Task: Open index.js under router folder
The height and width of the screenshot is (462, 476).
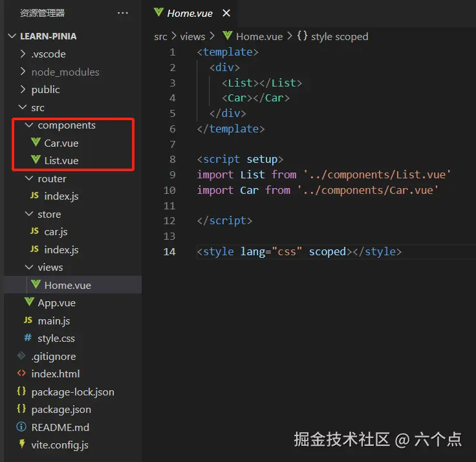Action: click(61, 196)
